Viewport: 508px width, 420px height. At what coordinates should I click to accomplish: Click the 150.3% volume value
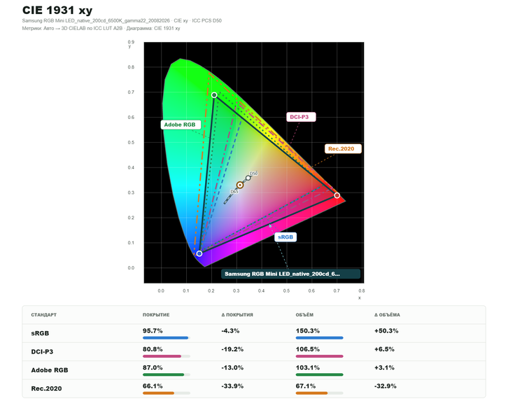tap(307, 331)
